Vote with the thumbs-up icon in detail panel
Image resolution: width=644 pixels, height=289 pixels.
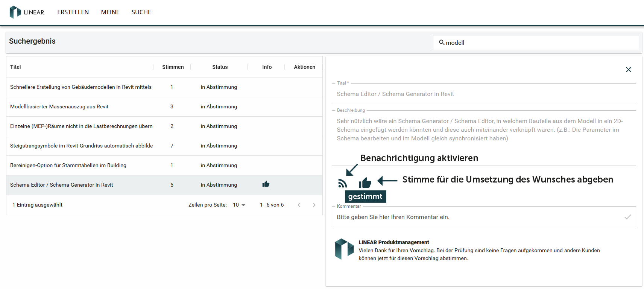[x=365, y=183]
